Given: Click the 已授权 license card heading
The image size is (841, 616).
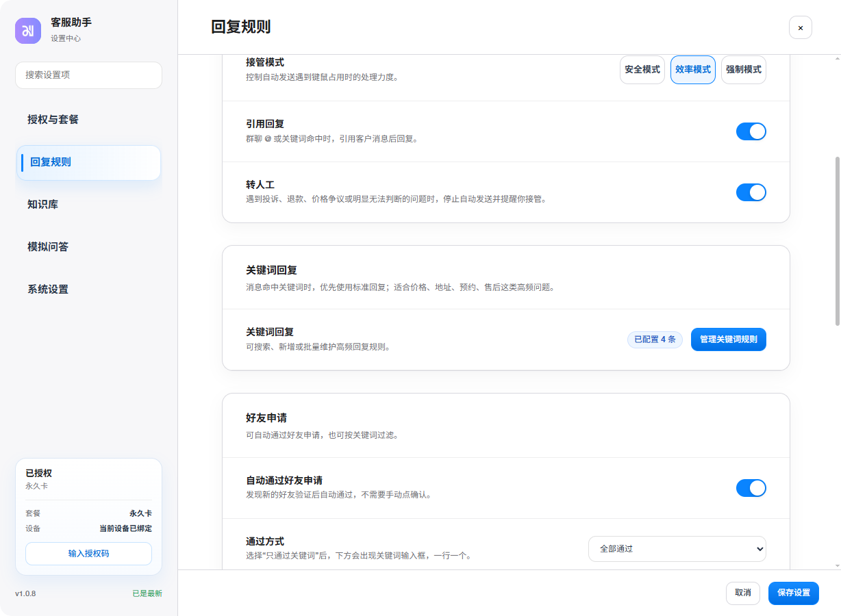Looking at the screenshot, I should pos(38,473).
